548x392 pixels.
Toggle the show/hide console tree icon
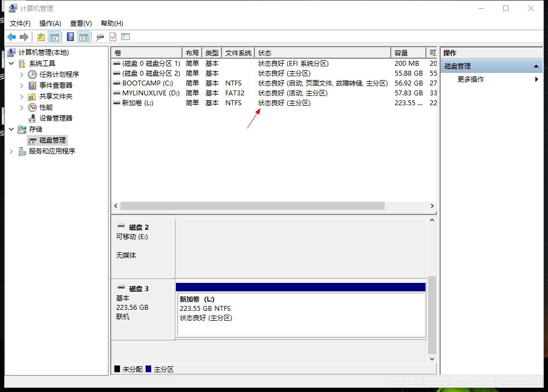click(54, 37)
